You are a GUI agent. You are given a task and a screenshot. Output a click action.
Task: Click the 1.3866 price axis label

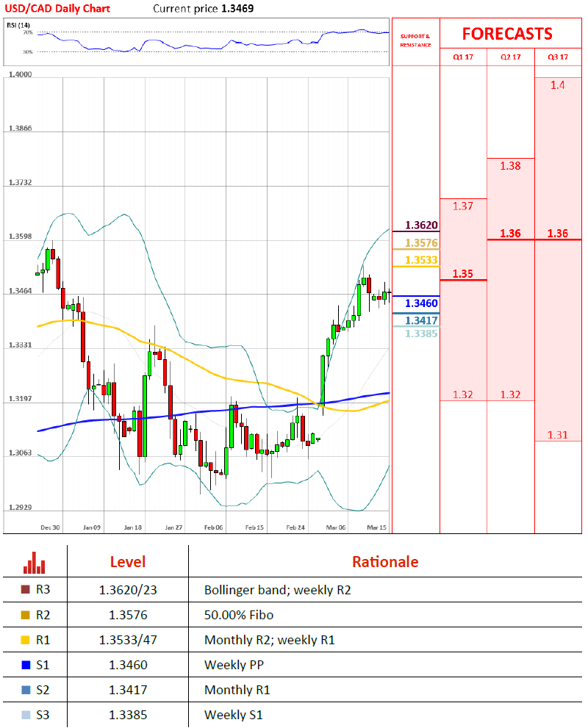pos(20,128)
